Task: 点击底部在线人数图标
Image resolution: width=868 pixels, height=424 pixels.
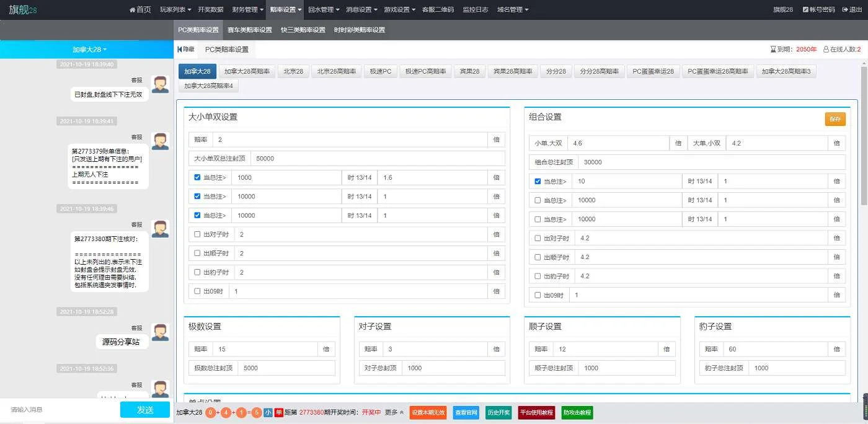Action: 826,48
